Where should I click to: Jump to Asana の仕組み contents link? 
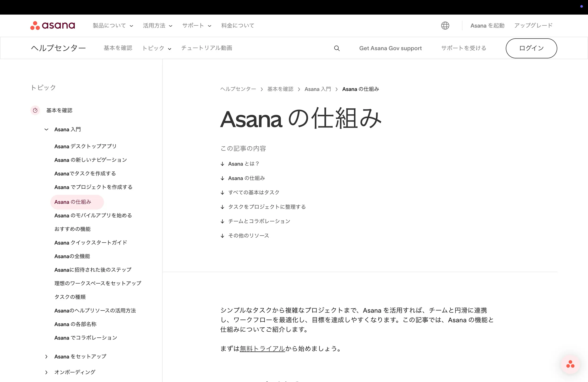pyautogui.click(x=246, y=178)
